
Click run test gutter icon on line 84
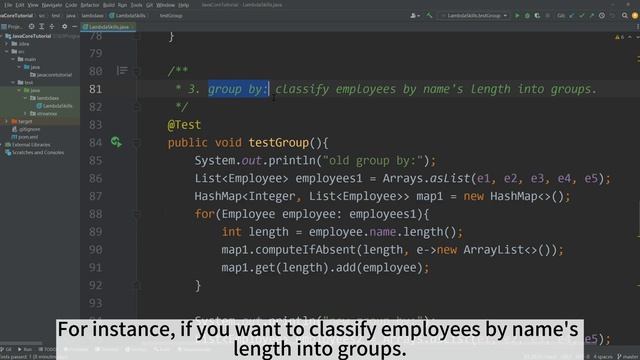[116, 142]
